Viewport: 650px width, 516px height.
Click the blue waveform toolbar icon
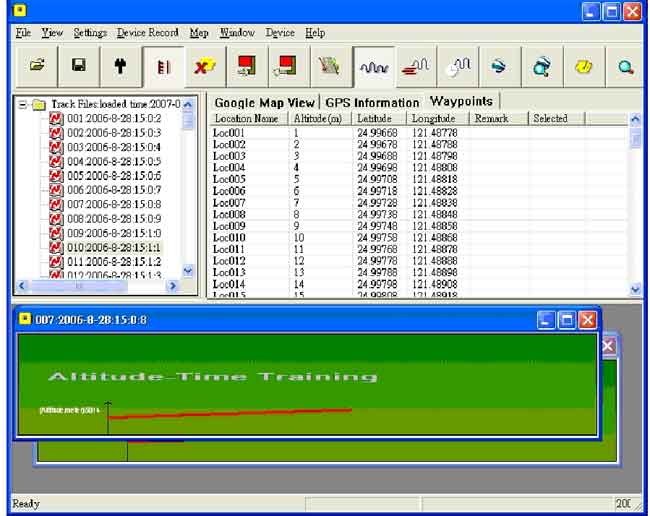tap(373, 66)
